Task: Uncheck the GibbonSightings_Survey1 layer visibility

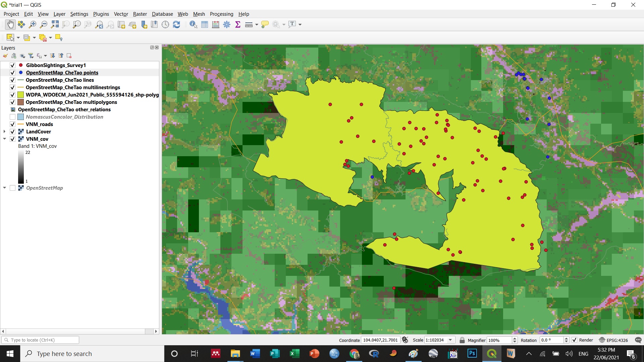Action: pos(12,65)
